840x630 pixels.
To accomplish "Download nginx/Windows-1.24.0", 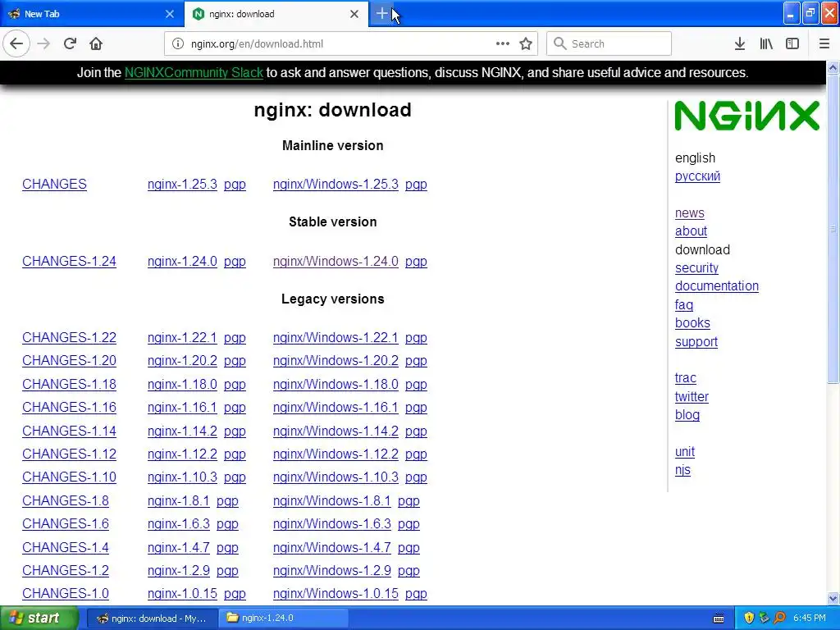I will 336,262.
